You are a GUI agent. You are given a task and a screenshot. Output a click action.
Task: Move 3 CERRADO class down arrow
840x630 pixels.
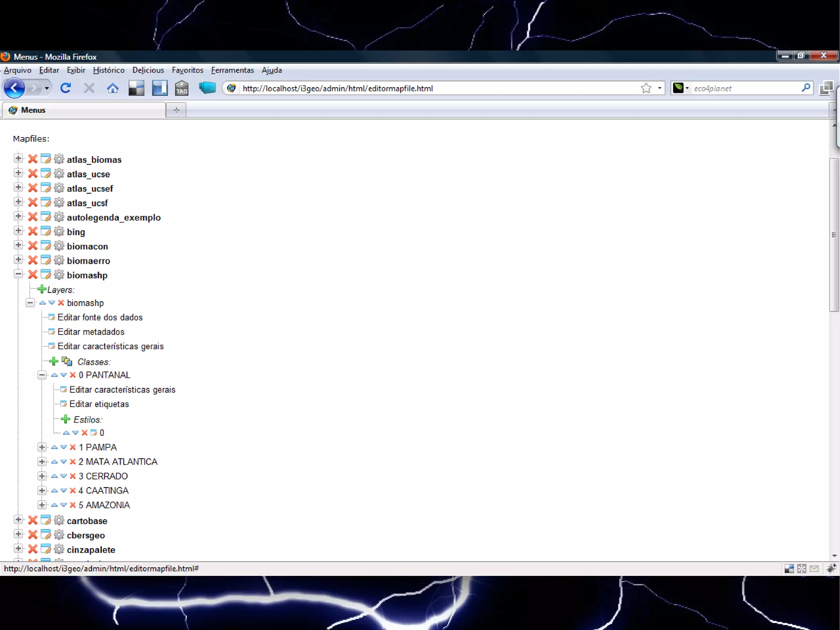64,476
